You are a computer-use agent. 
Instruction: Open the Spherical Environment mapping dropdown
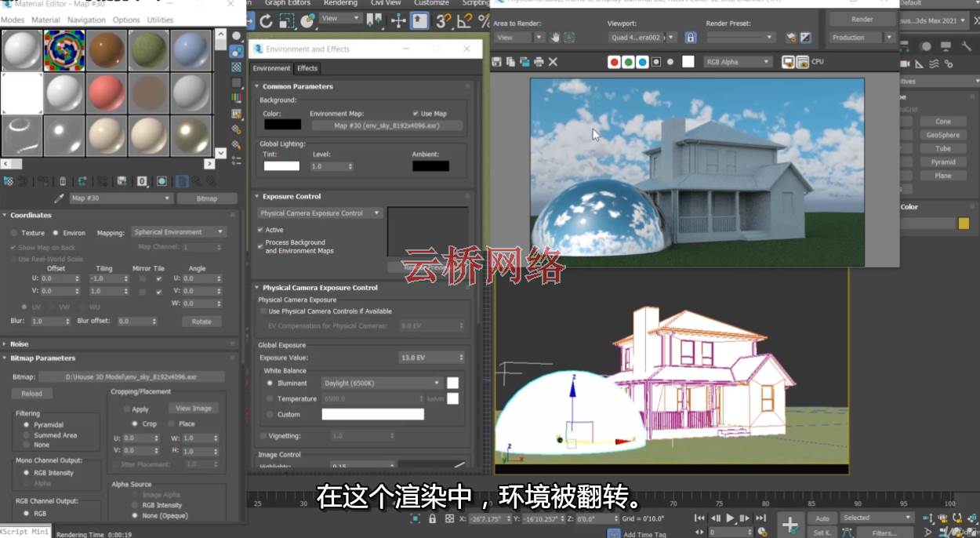tap(179, 232)
